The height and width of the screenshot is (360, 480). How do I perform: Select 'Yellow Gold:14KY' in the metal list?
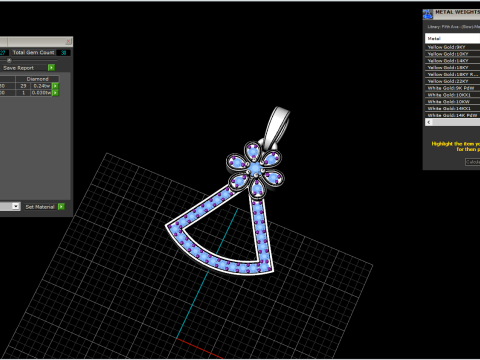tap(452, 61)
